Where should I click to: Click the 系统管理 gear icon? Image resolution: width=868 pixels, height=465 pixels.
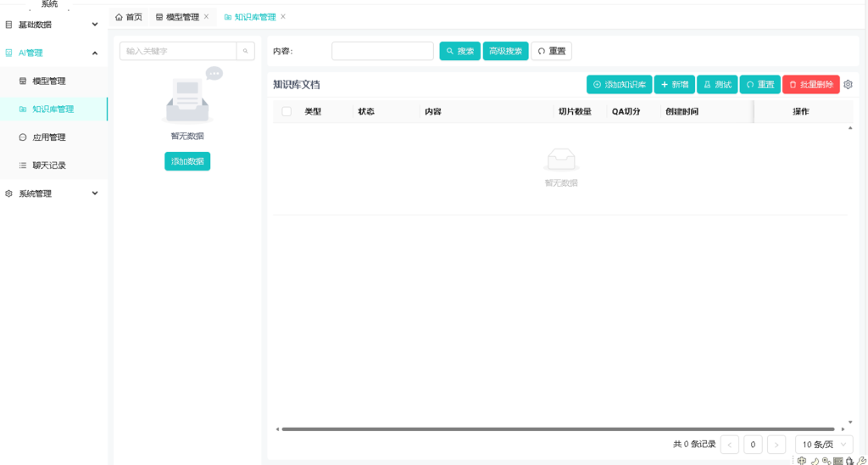(x=8, y=193)
